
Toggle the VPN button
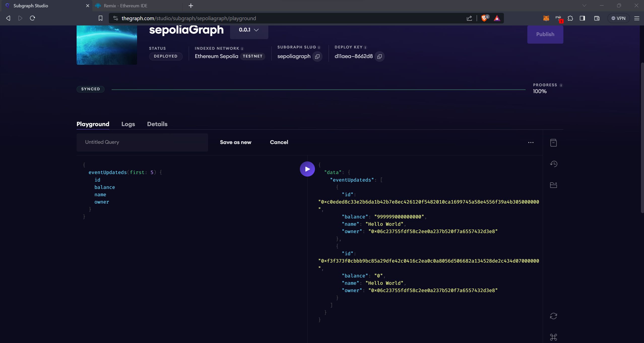[x=618, y=18]
